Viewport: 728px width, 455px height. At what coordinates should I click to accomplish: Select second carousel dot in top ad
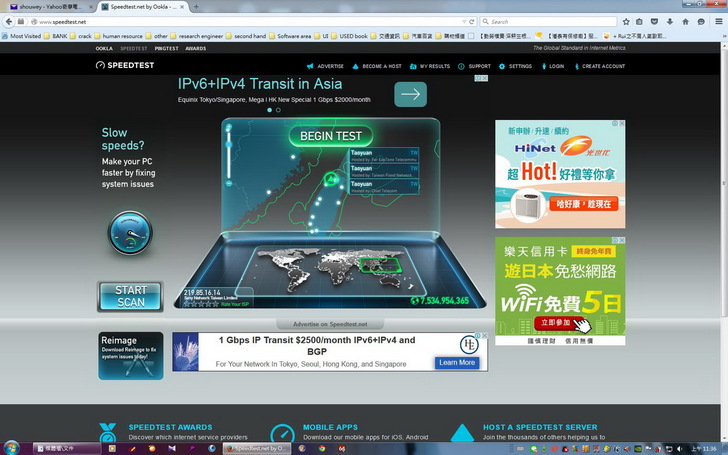(x=278, y=110)
